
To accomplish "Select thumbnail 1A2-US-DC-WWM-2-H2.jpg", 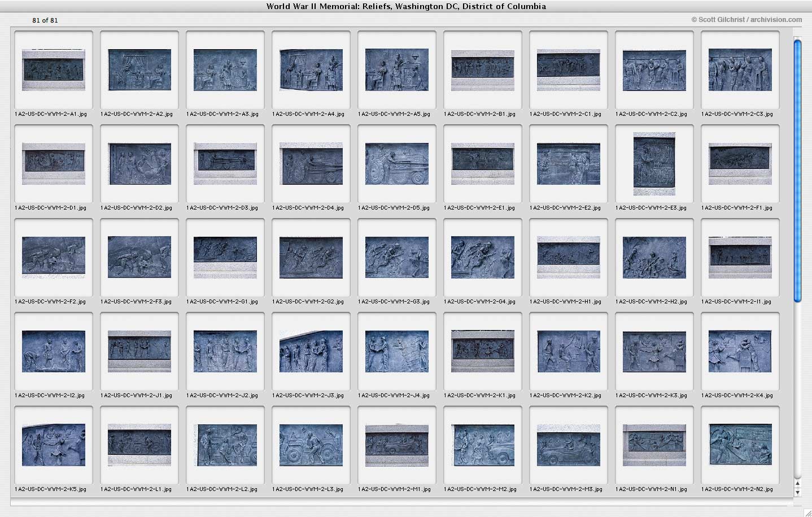I will [654, 258].
